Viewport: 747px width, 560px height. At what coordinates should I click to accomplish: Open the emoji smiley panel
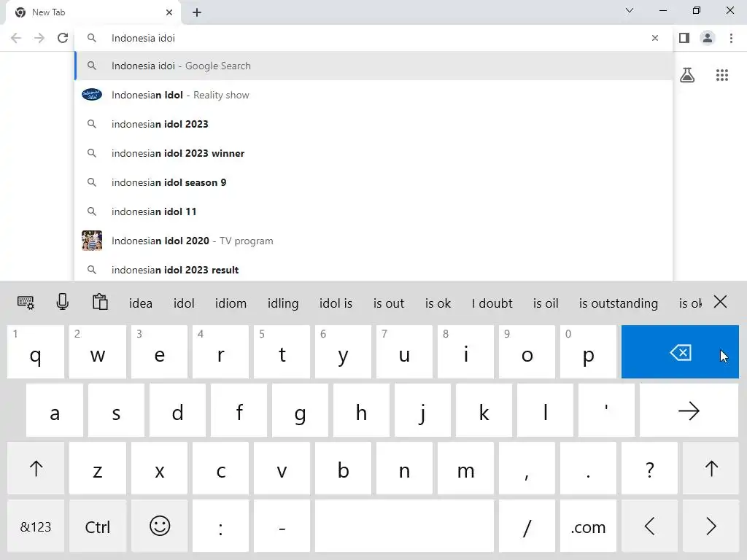pyautogui.click(x=159, y=526)
